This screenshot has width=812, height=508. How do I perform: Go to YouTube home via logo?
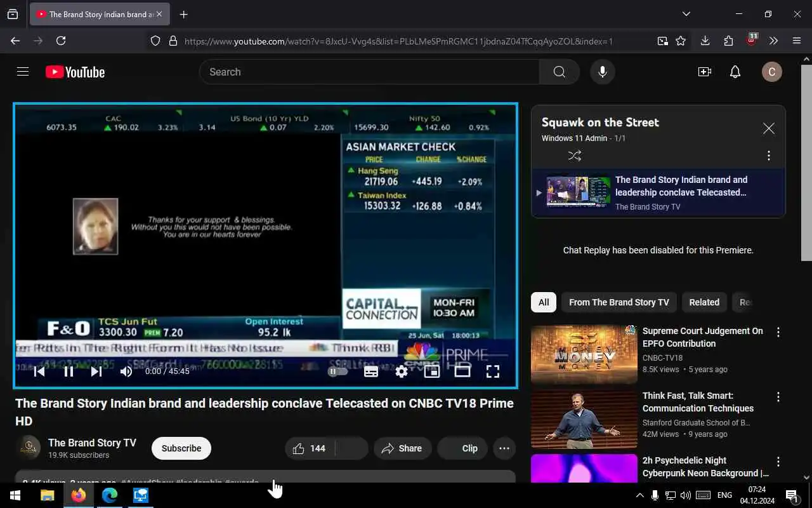[x=75, y=72]
